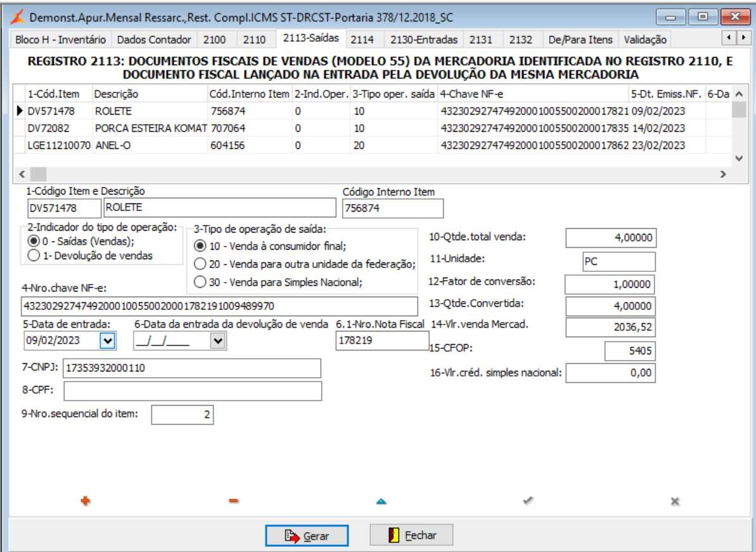Click the tab strip's left scroll arrow
Image resolution: width=756 pixels, height=552 pixels.
729,37
